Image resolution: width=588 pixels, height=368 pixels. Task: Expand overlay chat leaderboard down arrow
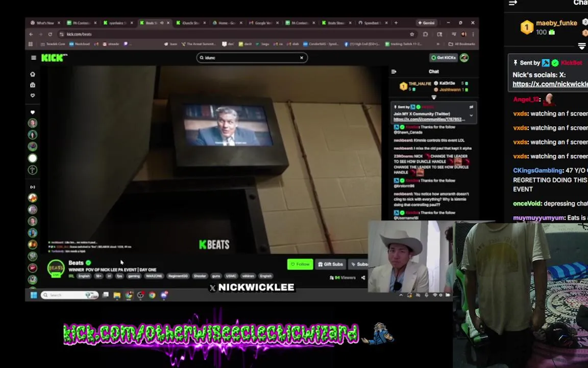[582, 46]
